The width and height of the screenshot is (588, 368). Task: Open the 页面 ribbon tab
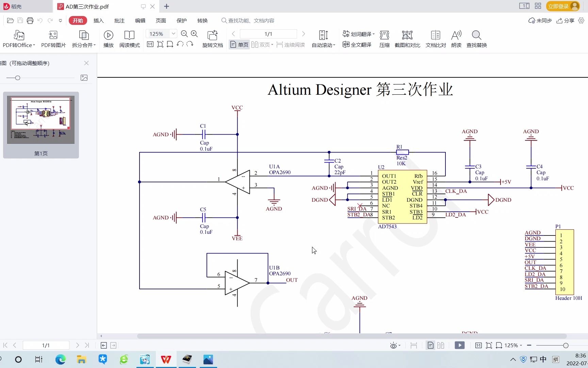(x=161, y=20)
